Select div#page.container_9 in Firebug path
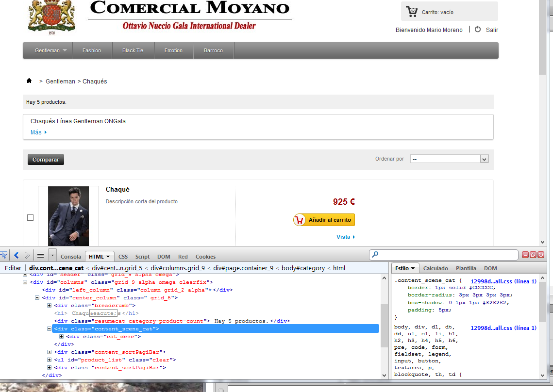Viewport: 553px width, 392px height. (x=243, y=268)
